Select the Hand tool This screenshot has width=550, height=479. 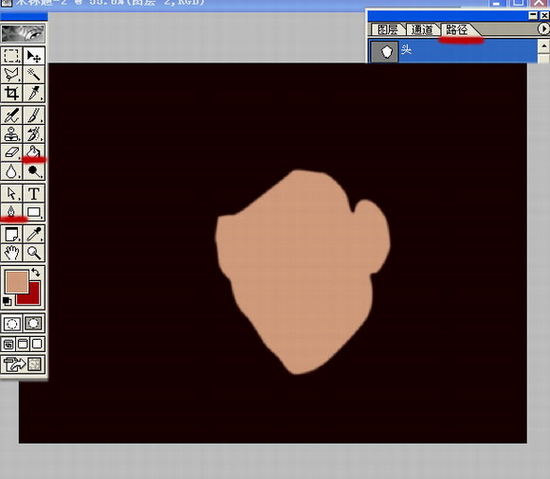(12, 252)
